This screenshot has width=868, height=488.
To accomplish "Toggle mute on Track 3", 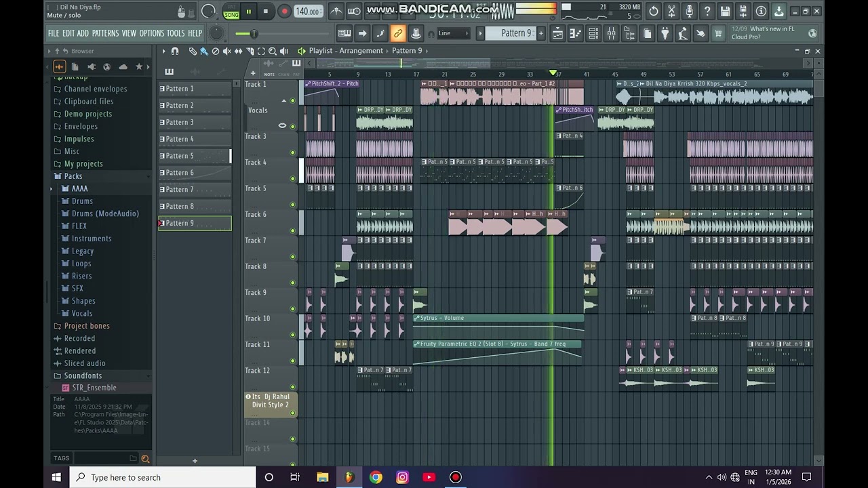I will point(293,152).
